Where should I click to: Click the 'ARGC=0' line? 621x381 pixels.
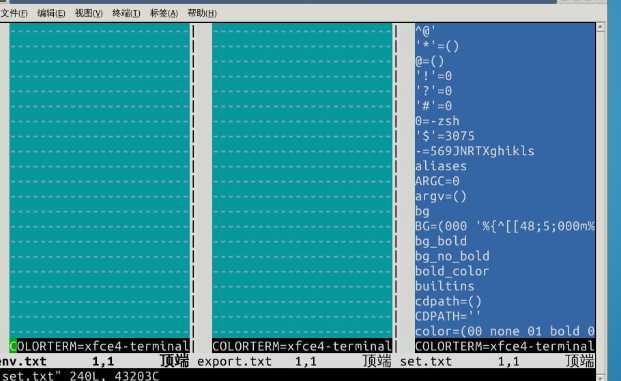[437, 181]
